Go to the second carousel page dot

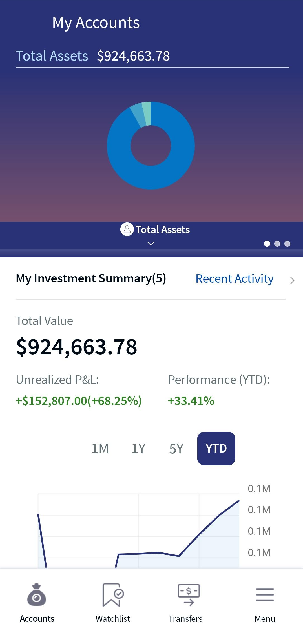[x=277, y=244]
